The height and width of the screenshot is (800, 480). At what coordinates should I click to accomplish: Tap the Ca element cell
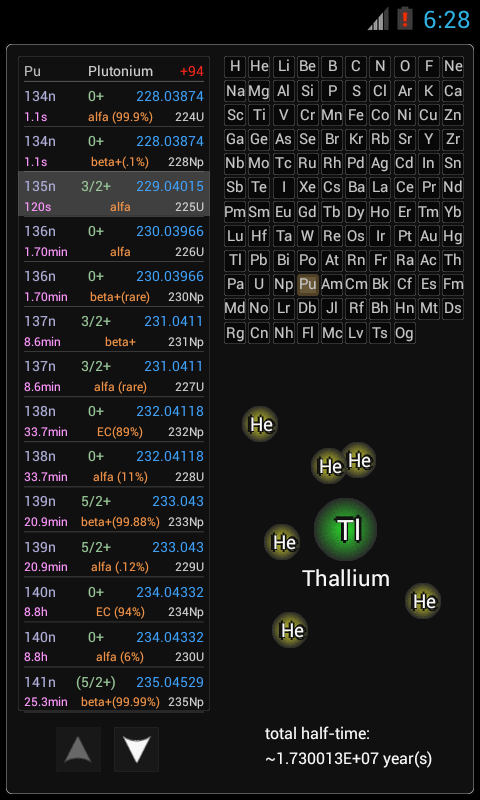453,91
